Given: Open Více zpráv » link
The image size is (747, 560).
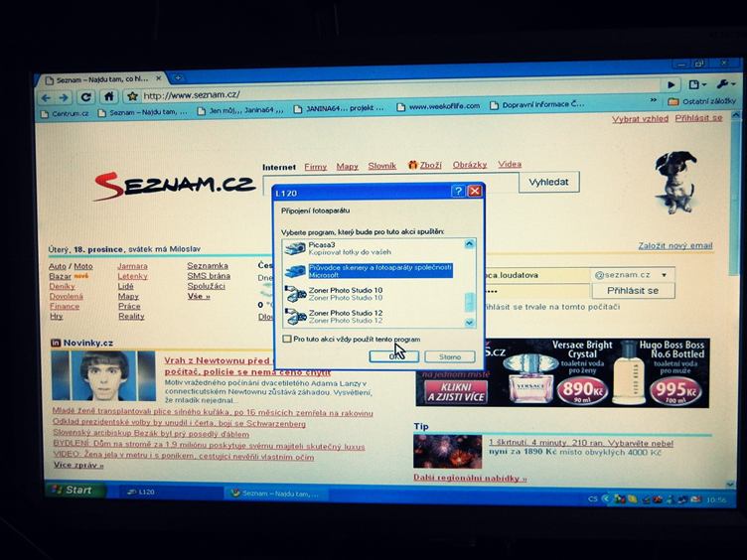Looking at the screenshot, I should point(78,466).
